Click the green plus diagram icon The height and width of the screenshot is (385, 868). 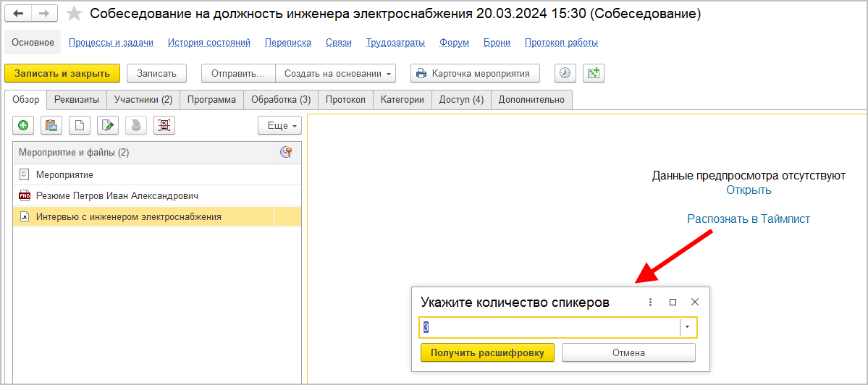click(x=594, y=73)
